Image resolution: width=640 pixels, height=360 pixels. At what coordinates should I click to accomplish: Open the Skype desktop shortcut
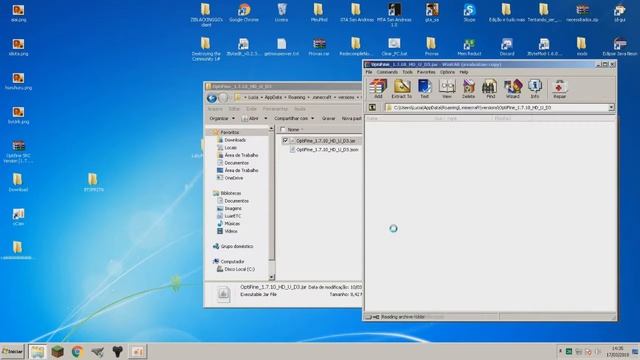[469, 13]
